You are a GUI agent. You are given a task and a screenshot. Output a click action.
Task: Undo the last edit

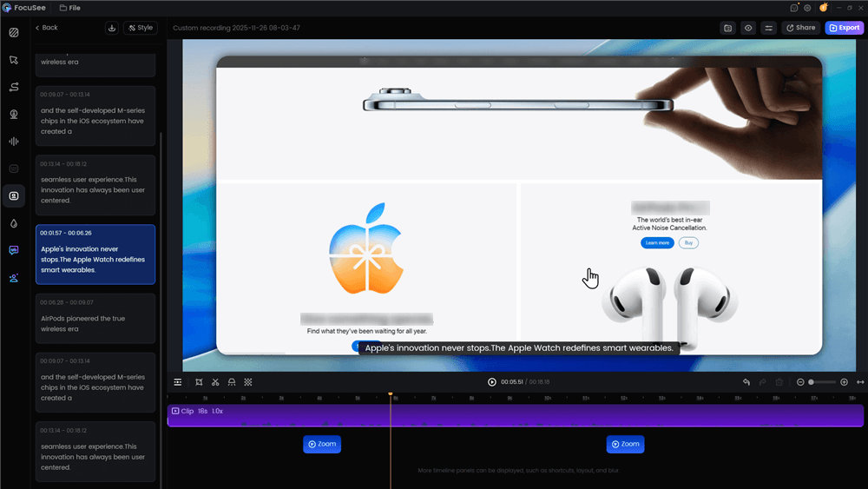[746, 382]
